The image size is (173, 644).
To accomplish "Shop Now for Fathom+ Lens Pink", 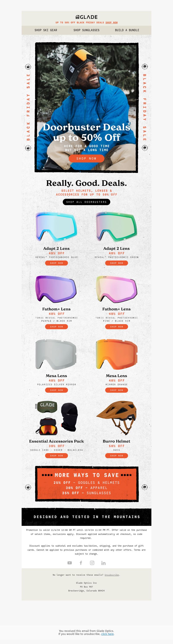I will (x=117, y=327).
